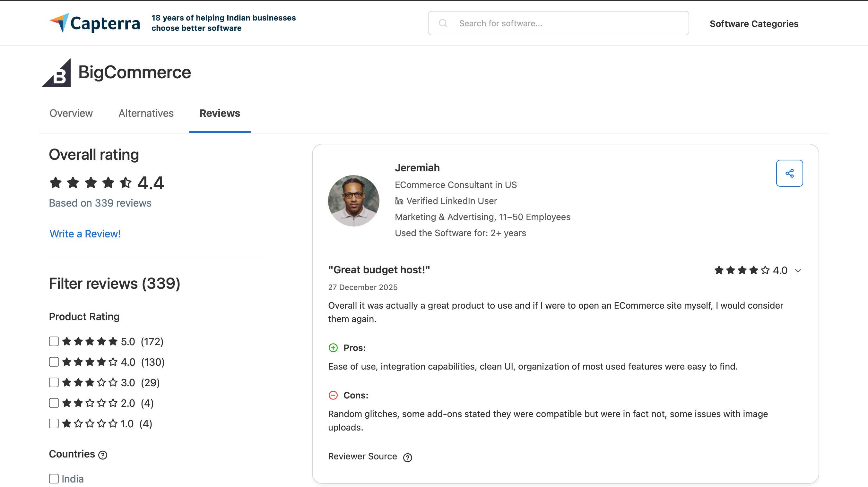Click the Marketing & Advertising, 11–50 Employees text
The width and height of the screenshot is (868, 487).
click(482, 217)
